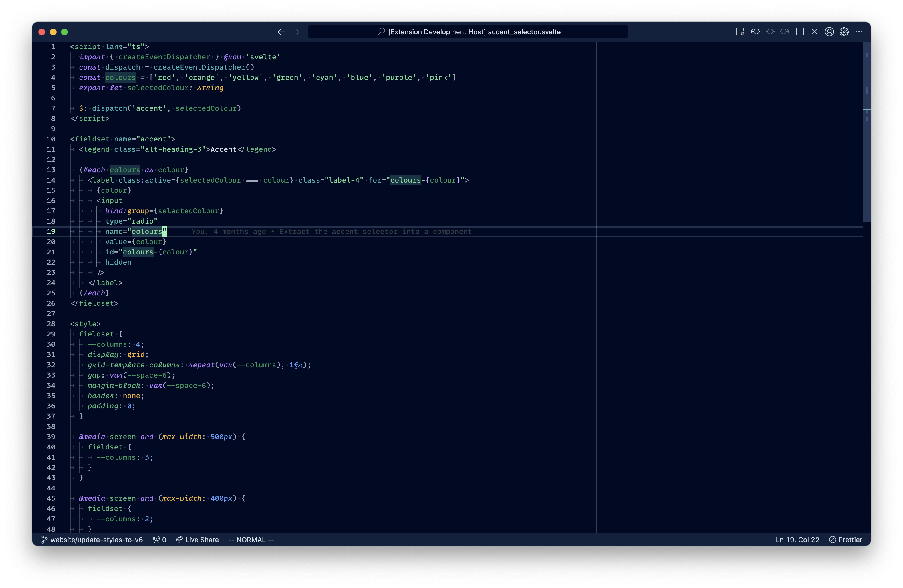This screenshot has height=588, width=903.
Task: Click the Prettier checkmark icon in the status bar
Action: [x=833, y=540]
